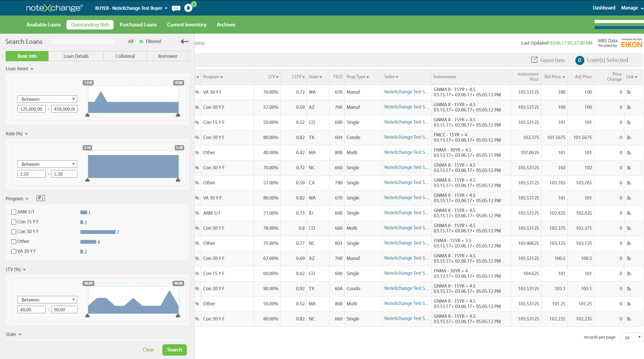Collapse Search Loans panel with back arrow

coord(185,42)
